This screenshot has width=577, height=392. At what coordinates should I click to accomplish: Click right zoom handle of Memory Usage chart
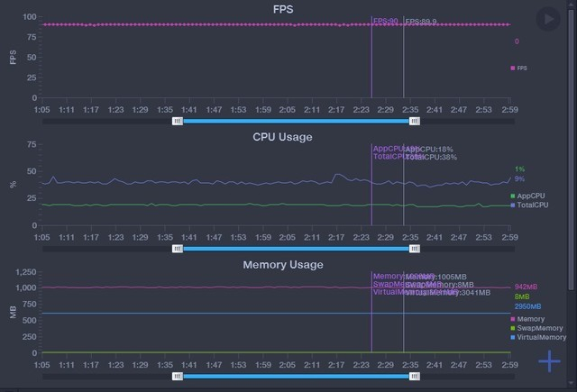tap(414, 376)
